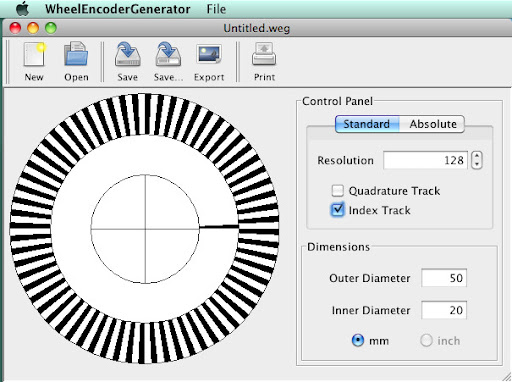
Task: Click the Control Panel group label
Action: point(337,101)
